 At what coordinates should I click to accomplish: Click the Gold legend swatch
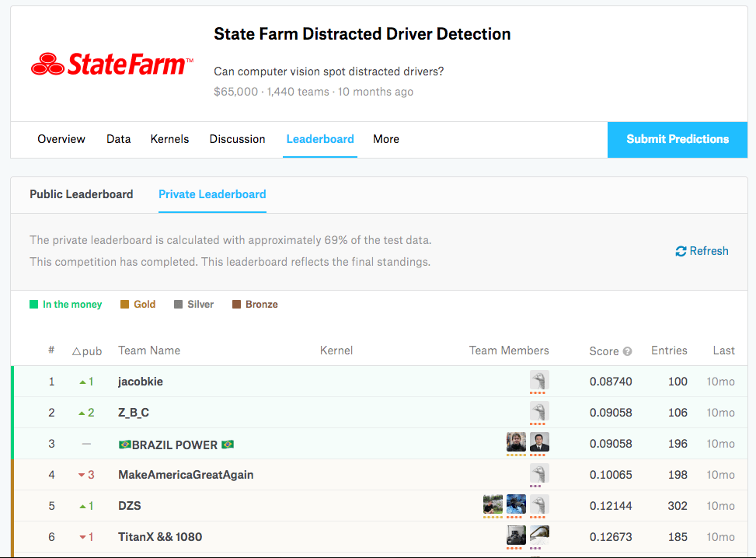[124, 305]
